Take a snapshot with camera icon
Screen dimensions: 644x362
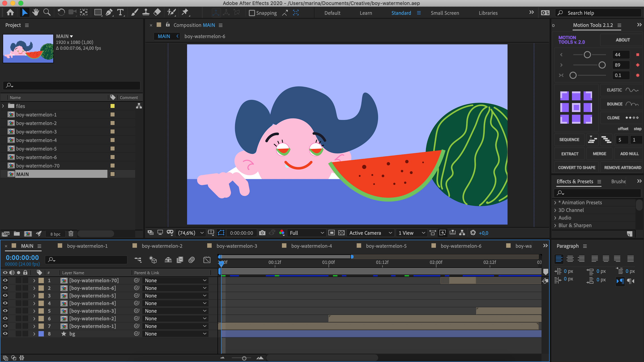point(262,233)
